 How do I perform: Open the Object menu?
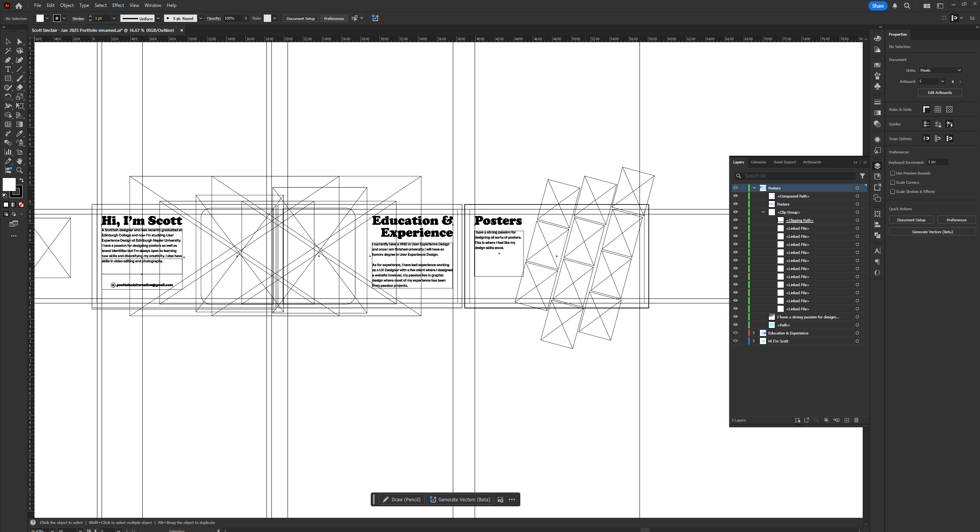pos(67,5)
